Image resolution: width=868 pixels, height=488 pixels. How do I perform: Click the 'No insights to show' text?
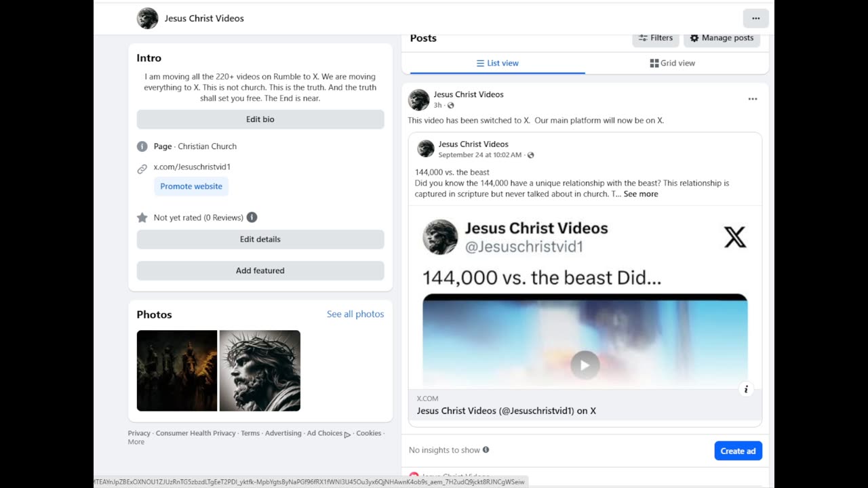(444, 450)
